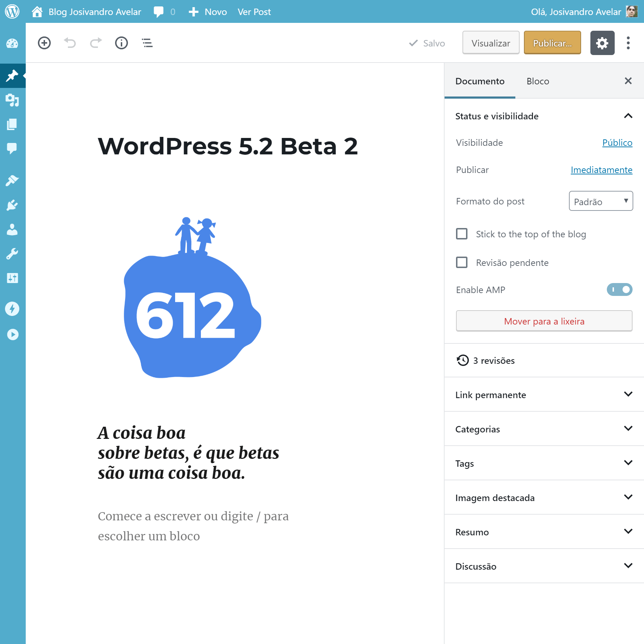Screen dimensions: 644x644
Task: Open Settings sliders icon in sidebar
Action: point(12,278)
